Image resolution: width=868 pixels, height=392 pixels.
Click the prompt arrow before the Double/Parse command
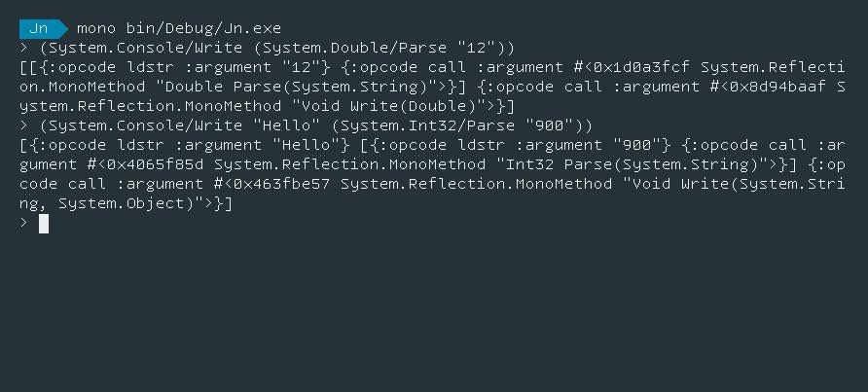click(x=23, y=47)
